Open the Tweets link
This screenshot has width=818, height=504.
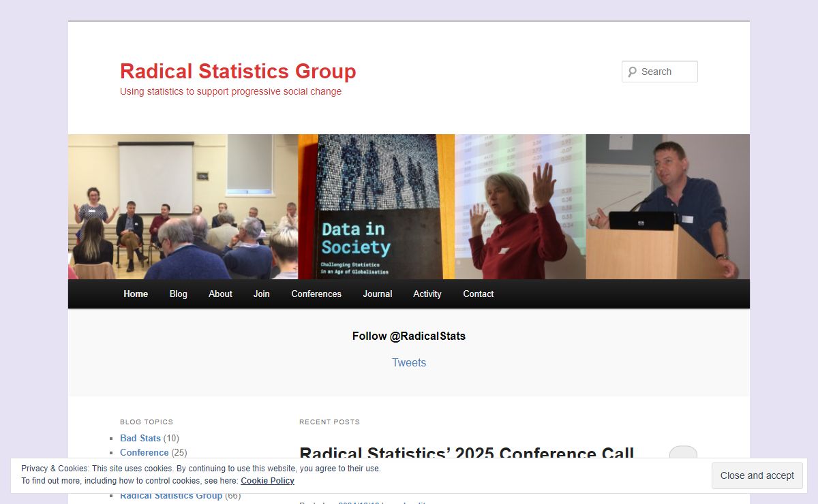(x=409, y=363)
